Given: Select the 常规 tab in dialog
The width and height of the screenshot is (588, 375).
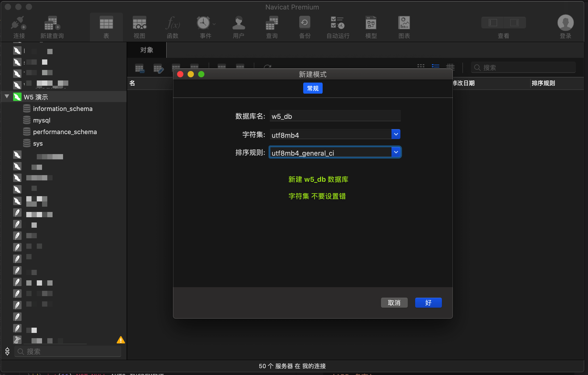Looking at the screenshot, I should click(313, 88).
